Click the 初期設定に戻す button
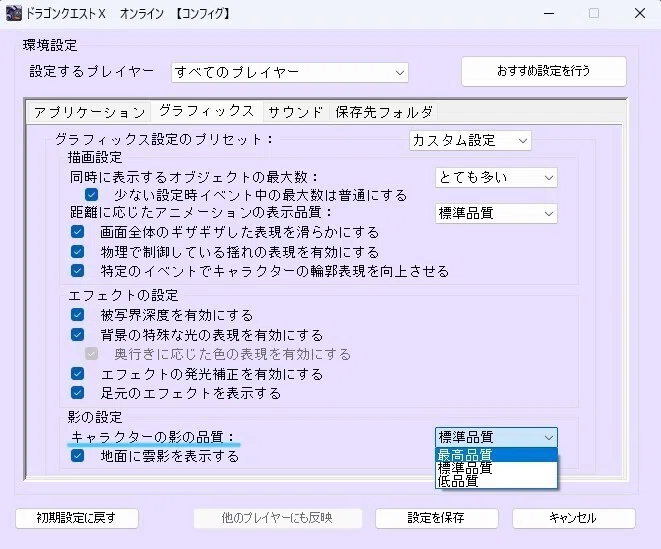 77,518
